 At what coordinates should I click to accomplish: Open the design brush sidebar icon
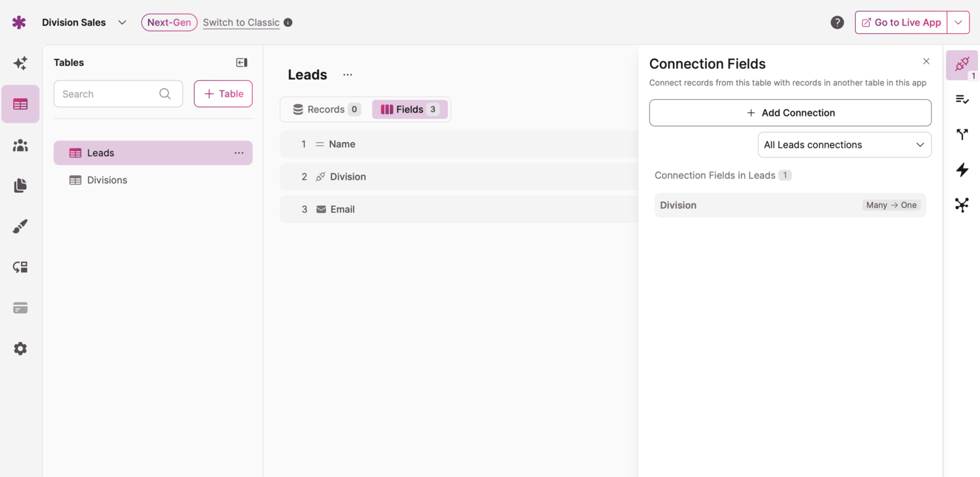[20, 227]
